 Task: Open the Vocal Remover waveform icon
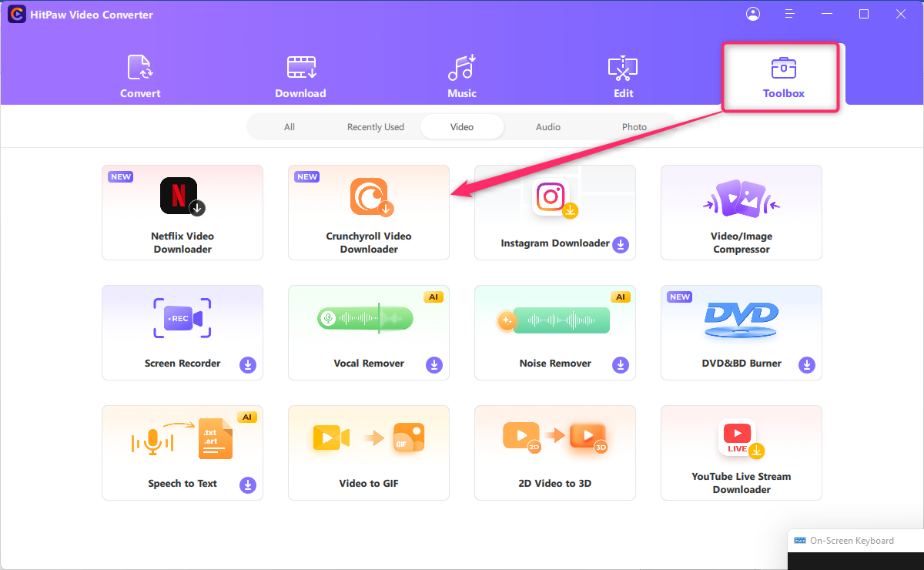pyautogui.click(x=366, y=318)
